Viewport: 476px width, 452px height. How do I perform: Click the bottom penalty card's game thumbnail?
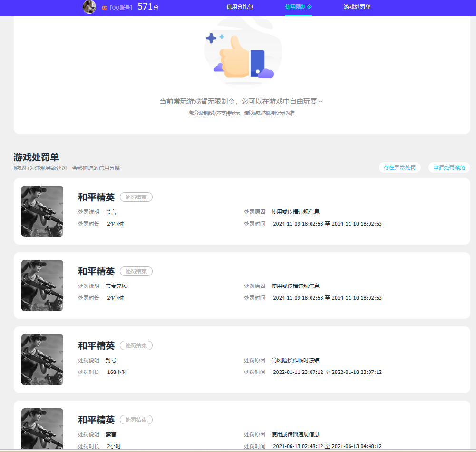tap(42, 428)
